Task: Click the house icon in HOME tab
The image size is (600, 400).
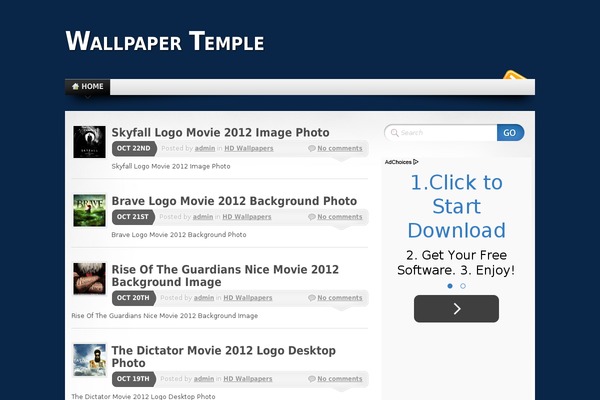Action: 75,87
